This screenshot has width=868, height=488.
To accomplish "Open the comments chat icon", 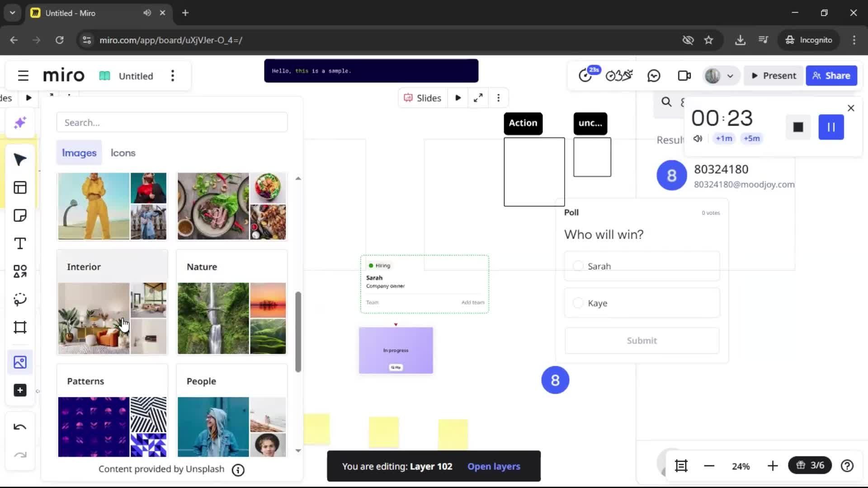I will tap(654, 75).
